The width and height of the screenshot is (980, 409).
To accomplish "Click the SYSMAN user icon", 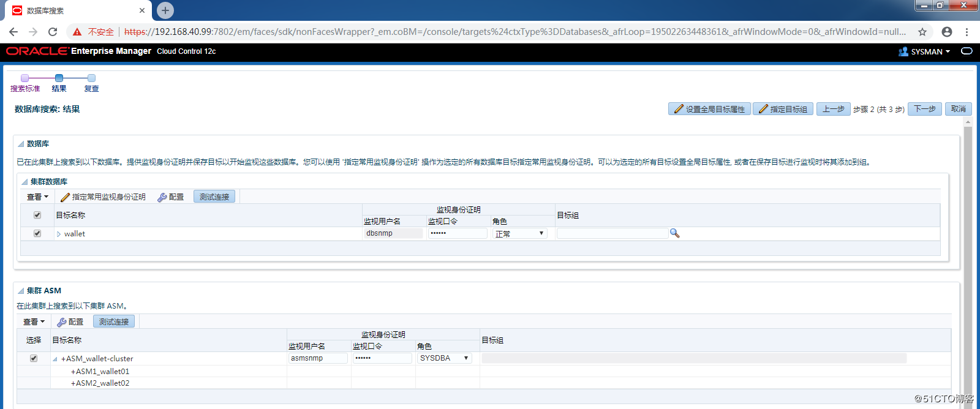I will pyautogui.click(x=903, y=51).
